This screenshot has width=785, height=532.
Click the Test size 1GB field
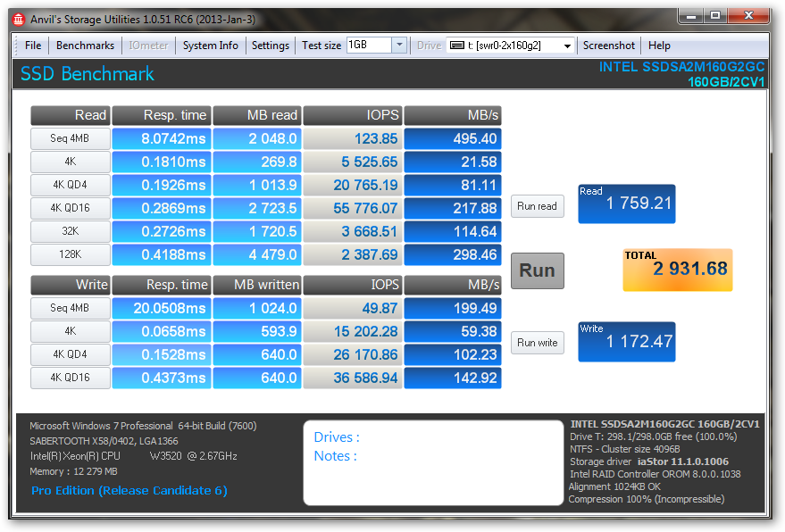pyautogui.click(x=369, y=45)
